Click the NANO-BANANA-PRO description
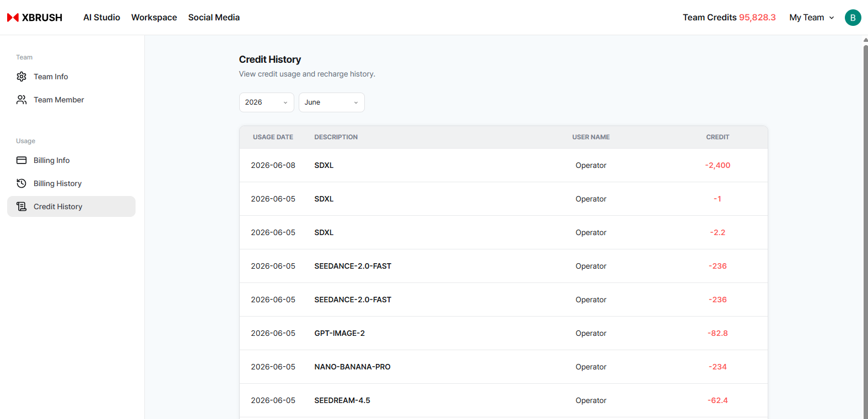The height and width of the screenshot is (419, 868). point(352,367)
